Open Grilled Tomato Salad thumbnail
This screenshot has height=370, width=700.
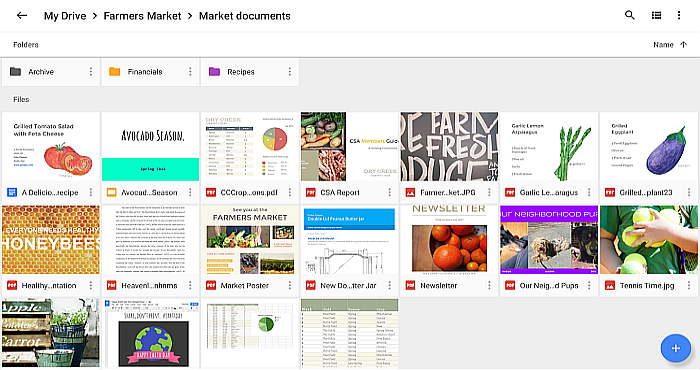(x=51, y=146)
